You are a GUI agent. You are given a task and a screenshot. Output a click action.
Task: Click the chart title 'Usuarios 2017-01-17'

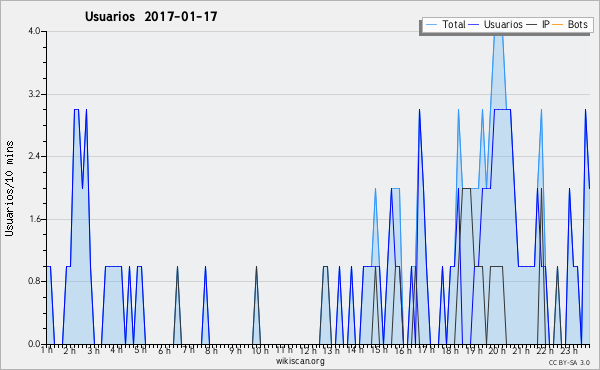coord(151,16)
